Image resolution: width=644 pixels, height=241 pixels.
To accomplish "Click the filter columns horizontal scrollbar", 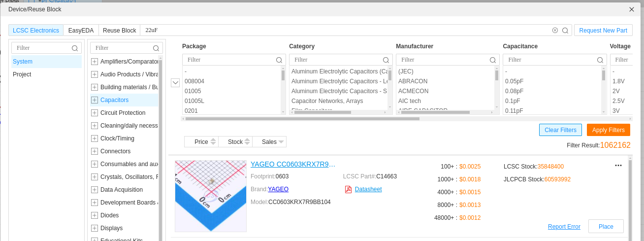I will [302, 119].
